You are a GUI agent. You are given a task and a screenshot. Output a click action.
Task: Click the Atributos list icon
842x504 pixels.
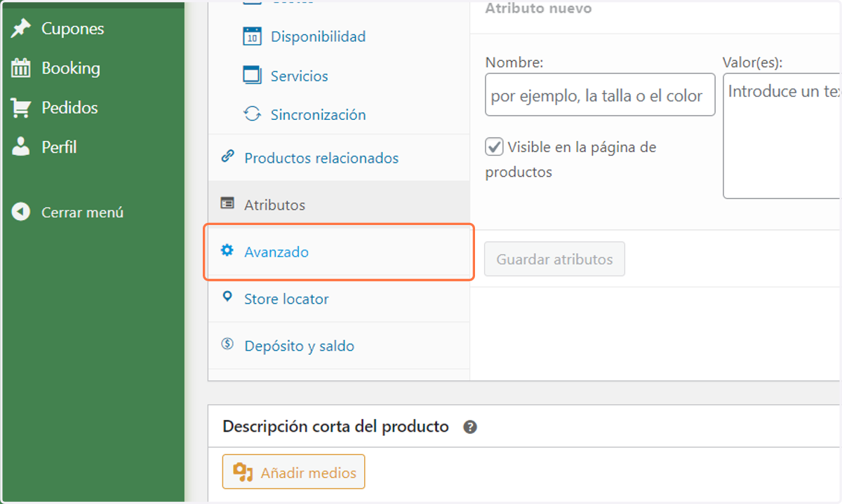coord(227,204)
